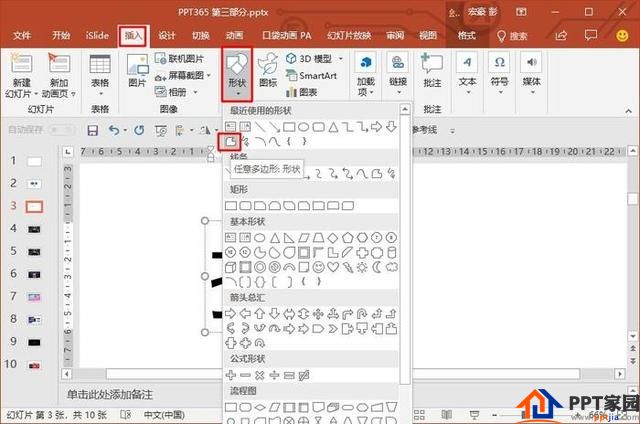Expand the Text (文本) dropdown
Image resolution: width=640 pixels, height=424 pixels.
click(467, 75)
